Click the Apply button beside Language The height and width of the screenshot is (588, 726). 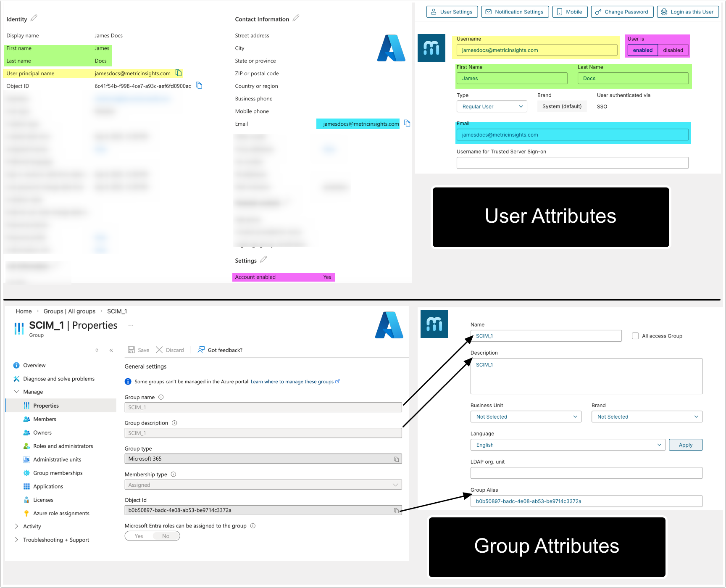tap(686, 445)
